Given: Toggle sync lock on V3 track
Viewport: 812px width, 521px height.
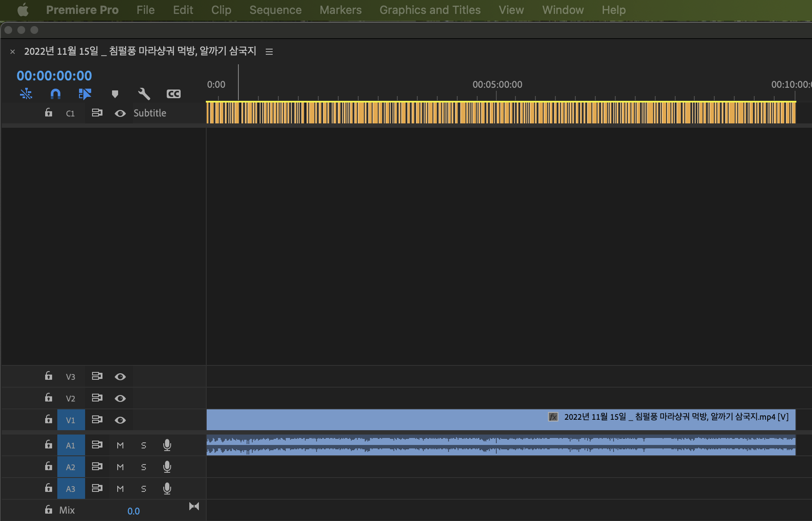Looking at the screenshot, I should click(x=97, y=376).
